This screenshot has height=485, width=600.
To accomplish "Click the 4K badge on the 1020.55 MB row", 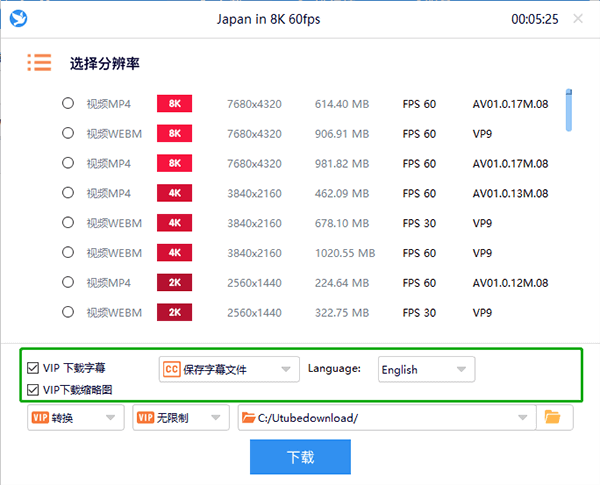I will 174,252.
